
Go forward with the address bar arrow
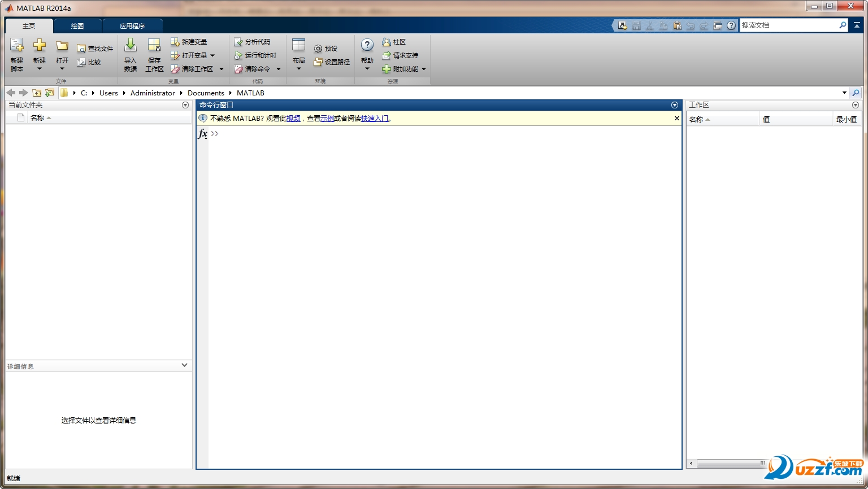[23, 93]
